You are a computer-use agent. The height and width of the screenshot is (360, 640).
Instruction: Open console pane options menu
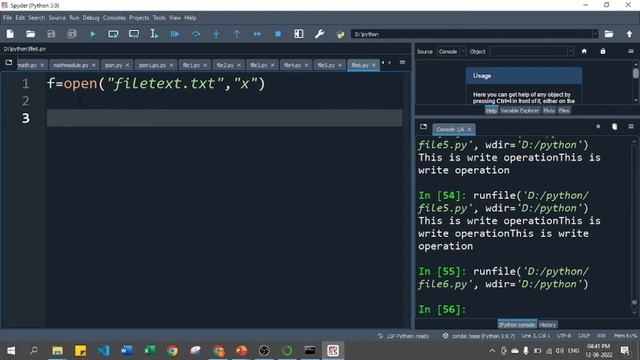coord(631,127)
